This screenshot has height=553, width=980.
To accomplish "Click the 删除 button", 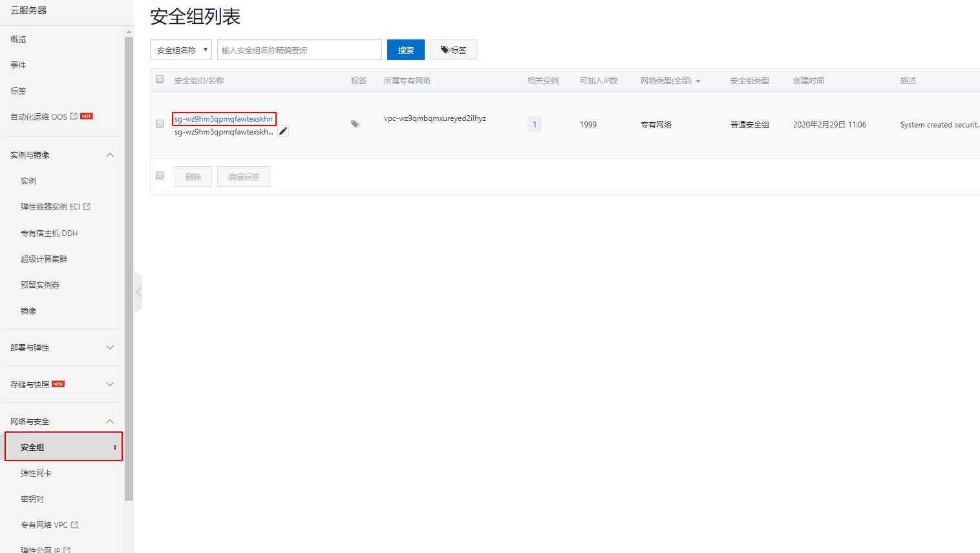I will pos(193,177).
